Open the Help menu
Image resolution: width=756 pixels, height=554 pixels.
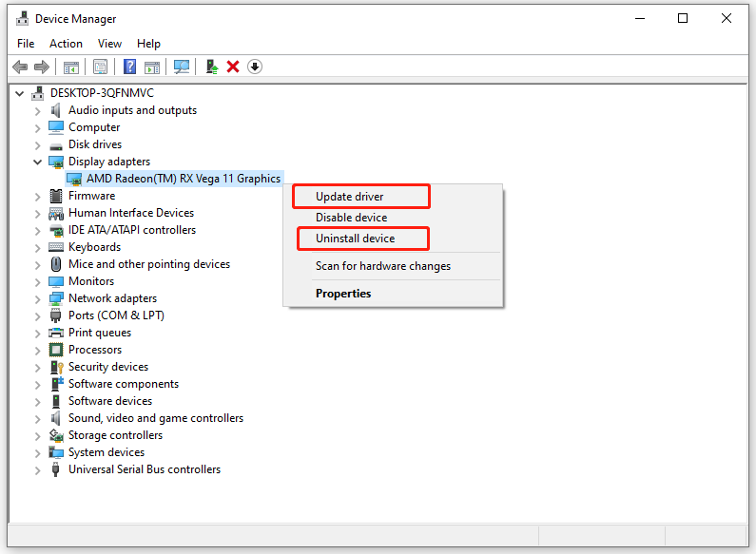[x=148, y=44]
